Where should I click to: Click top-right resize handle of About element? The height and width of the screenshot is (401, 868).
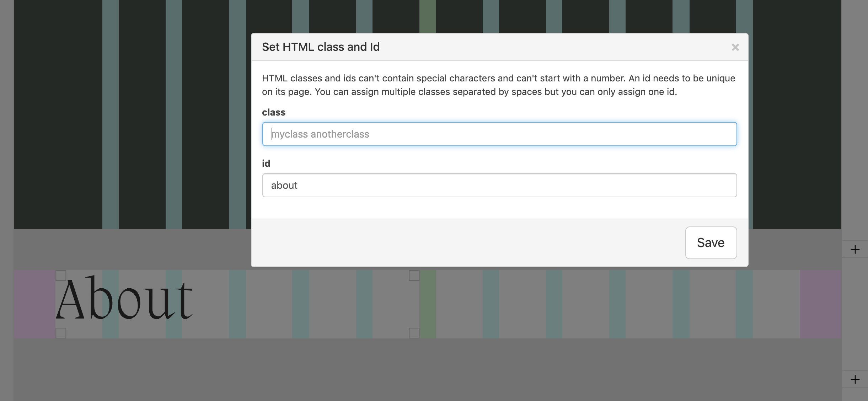pos(414,276)
